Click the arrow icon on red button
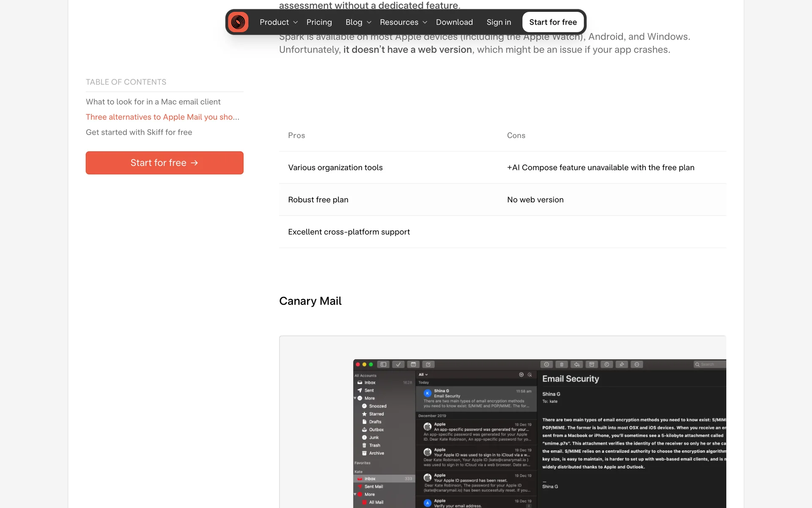812x508 pixels. click(195, 163)
